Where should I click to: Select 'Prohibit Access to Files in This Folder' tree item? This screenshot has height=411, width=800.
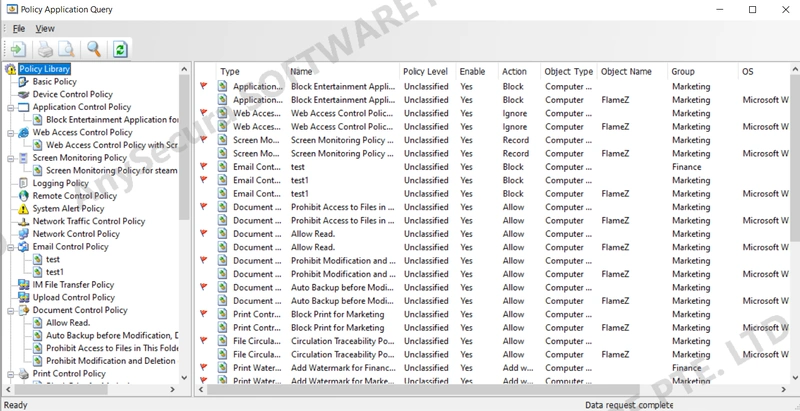pos(112,348)
